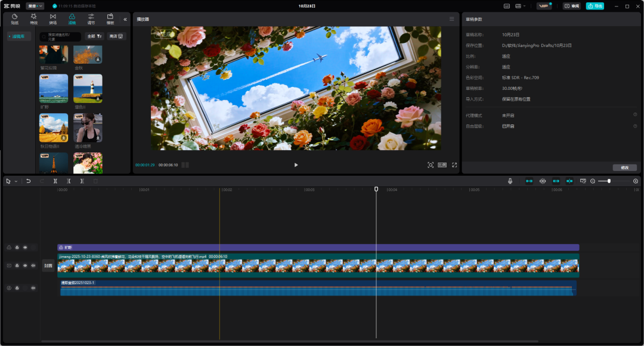Toggle visibility of the 旷野 filter track

[x=25, y=247]
